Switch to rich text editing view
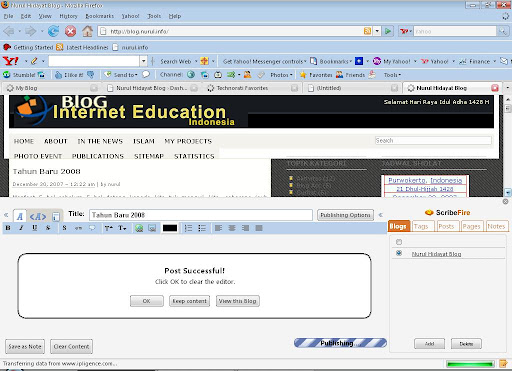The height and width of the screenshot is (371, 512). pyautogui.click(x=20, y=216)
